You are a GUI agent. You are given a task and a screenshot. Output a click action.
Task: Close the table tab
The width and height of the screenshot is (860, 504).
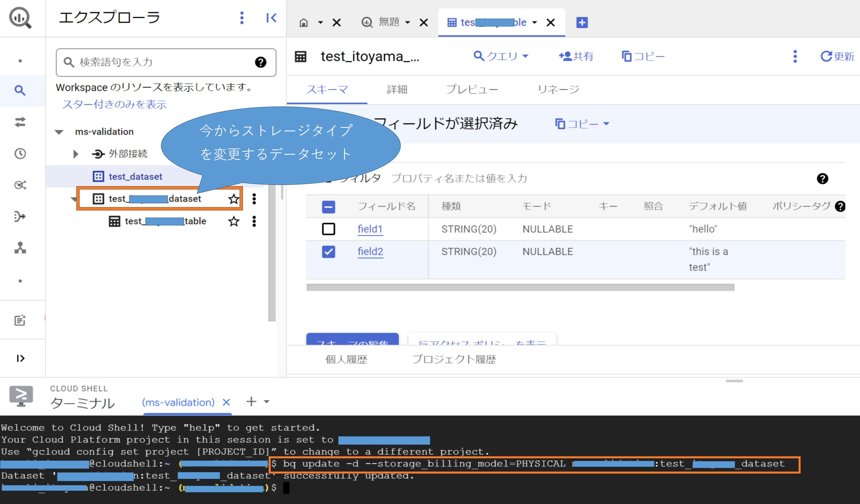pos(550,22)
